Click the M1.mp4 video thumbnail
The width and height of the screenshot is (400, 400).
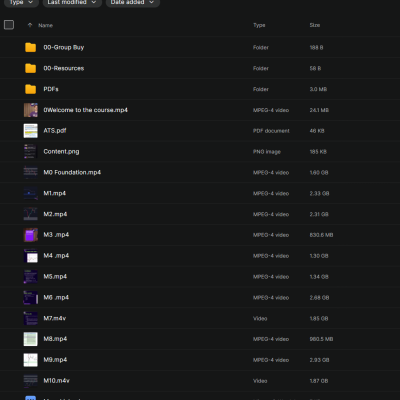tap(30, 193)
